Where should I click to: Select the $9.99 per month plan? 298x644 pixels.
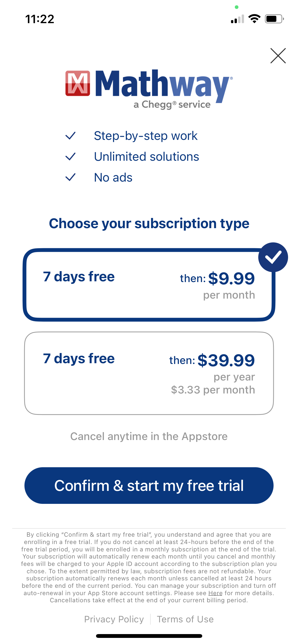click(149, 285)
